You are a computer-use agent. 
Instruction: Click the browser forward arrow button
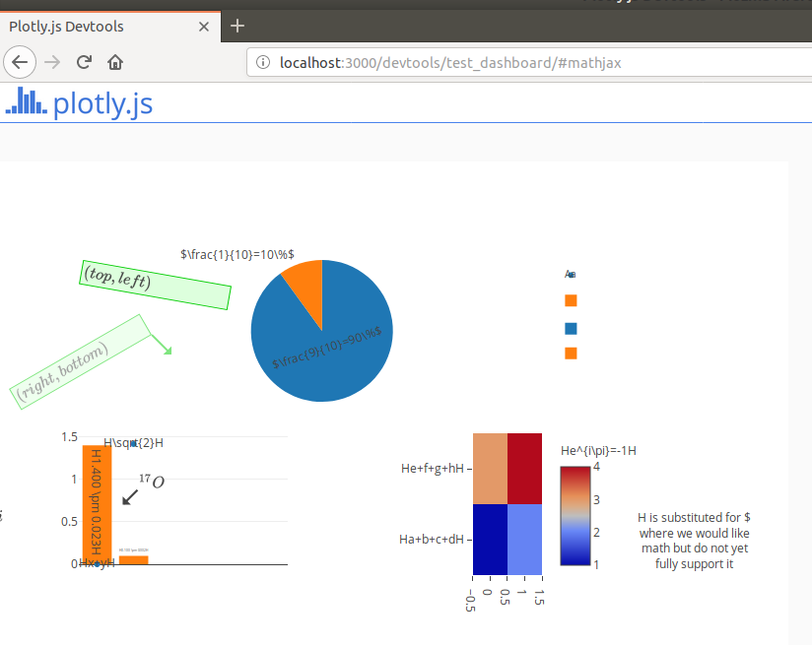52,63
